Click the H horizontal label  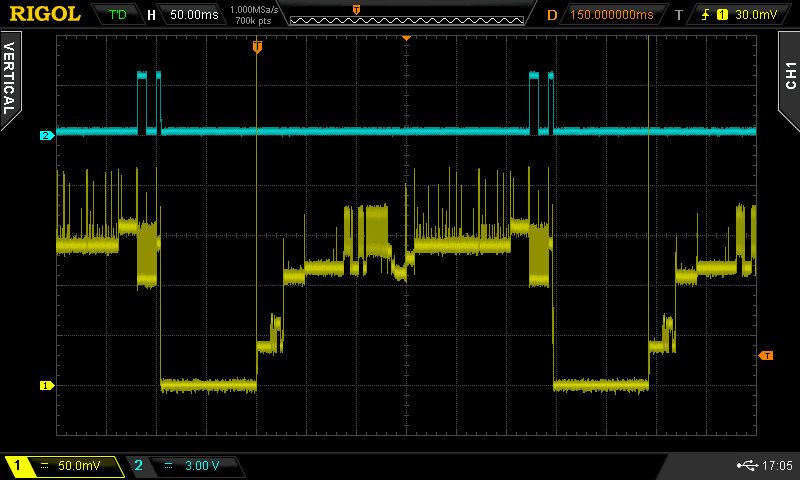(x=151, y=15)
